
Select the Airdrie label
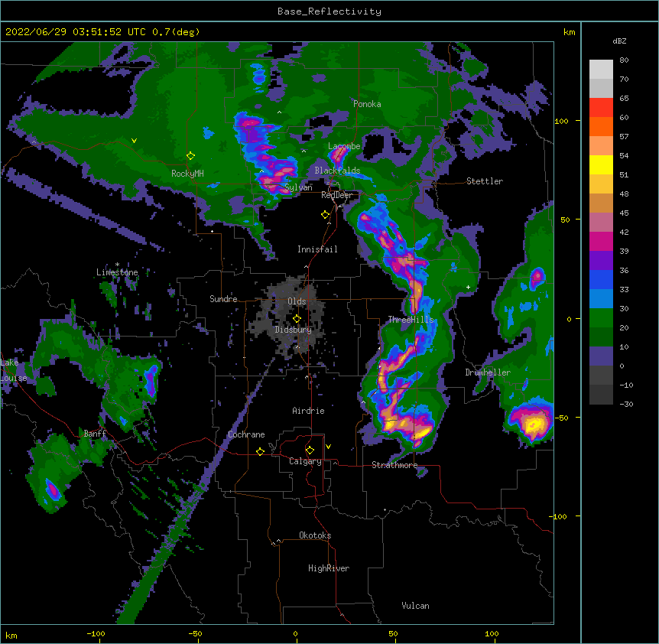[308, 411]
